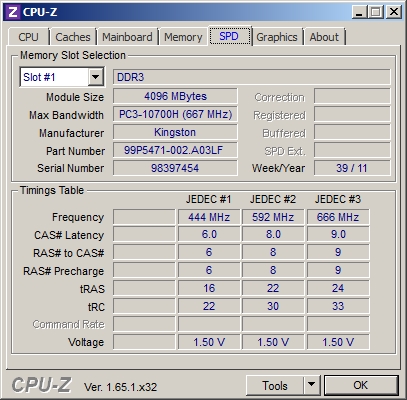Show the About tab
This screenshot has height=400, width=407.
[x=324, y=37]
